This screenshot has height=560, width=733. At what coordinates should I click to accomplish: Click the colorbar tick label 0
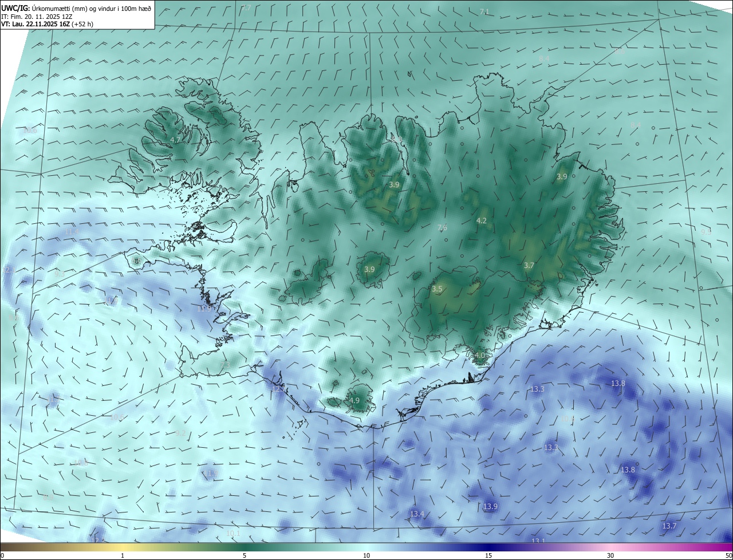coord(2,555)
